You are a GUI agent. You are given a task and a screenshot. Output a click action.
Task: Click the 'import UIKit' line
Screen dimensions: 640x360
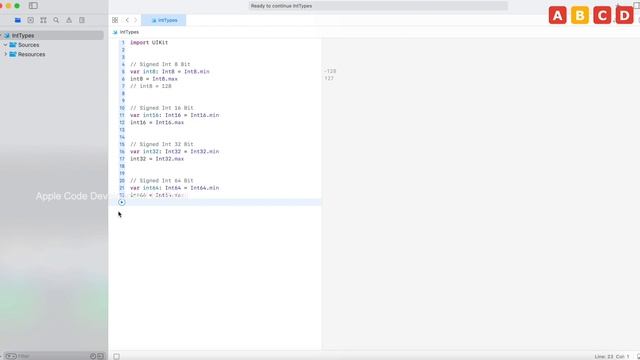pos(149,42)
